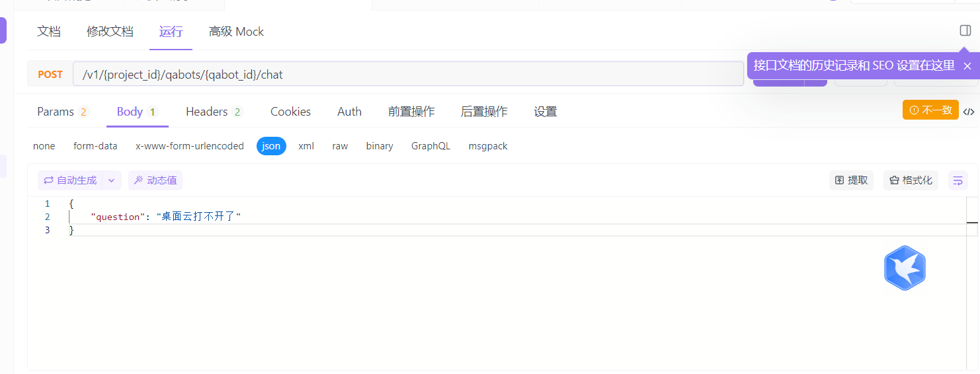Choose the none body type
This screenshot has height=374, width=980.
pos(44,146)
